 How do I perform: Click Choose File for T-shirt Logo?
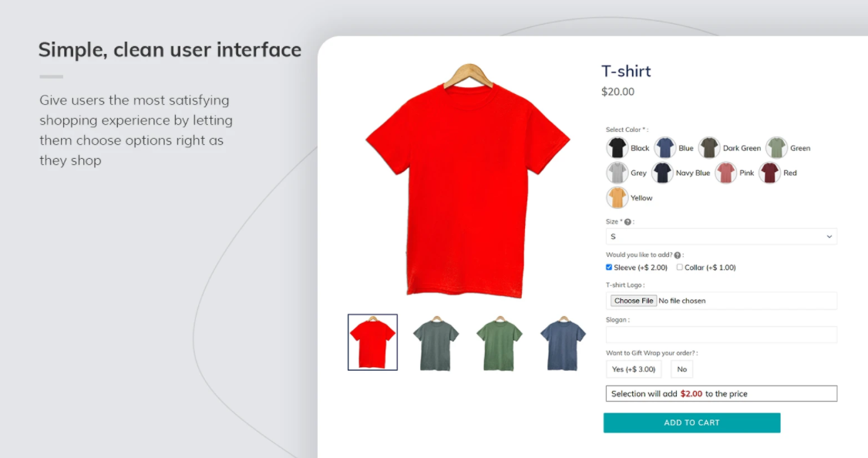634,301
